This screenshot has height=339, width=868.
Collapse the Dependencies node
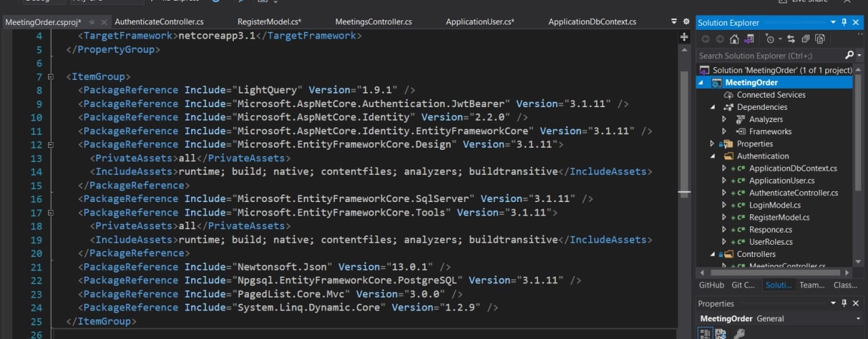pyautogui.click(x=713, y=107)
